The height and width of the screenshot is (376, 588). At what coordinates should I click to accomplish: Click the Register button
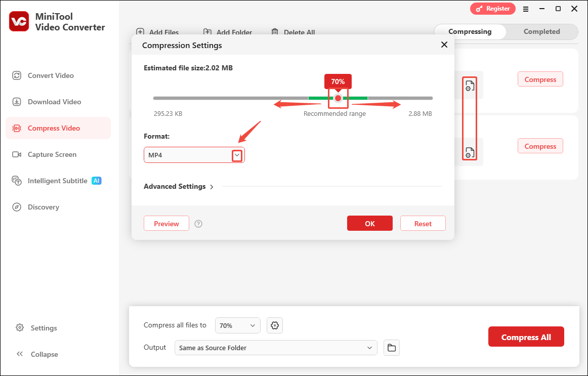click(493, 9)
